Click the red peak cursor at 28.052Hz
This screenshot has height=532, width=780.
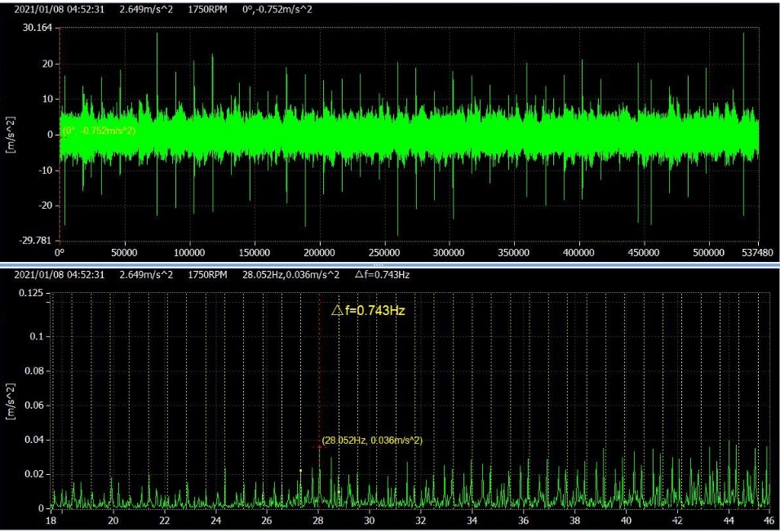coord(319,446)
